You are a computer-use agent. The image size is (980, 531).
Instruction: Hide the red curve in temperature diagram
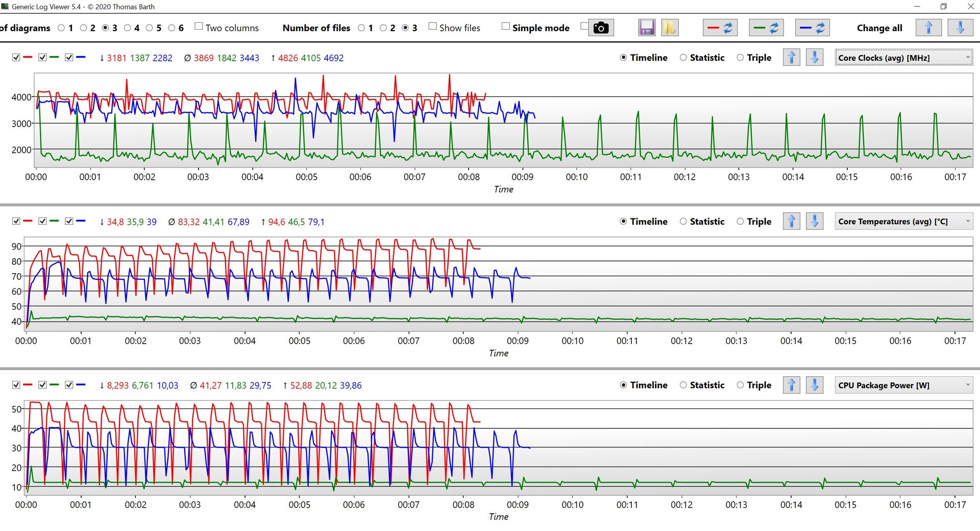coord(16,221)
